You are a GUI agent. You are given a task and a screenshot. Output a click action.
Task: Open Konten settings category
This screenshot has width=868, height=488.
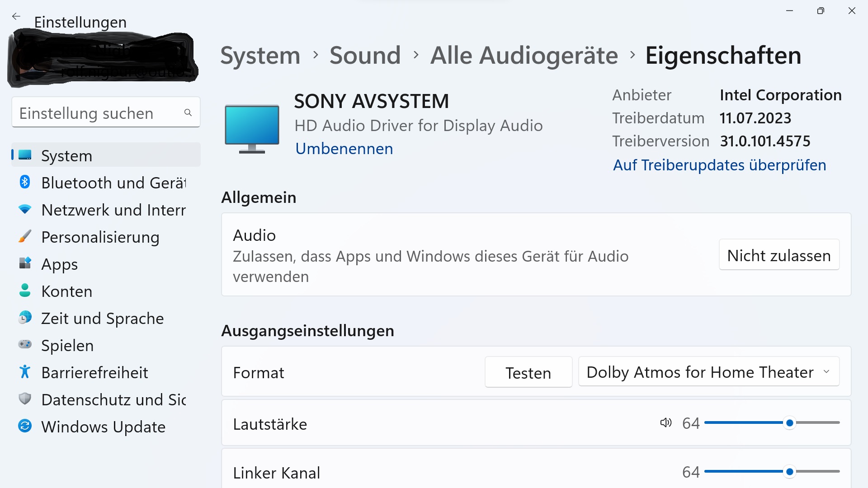coord(106,291)
